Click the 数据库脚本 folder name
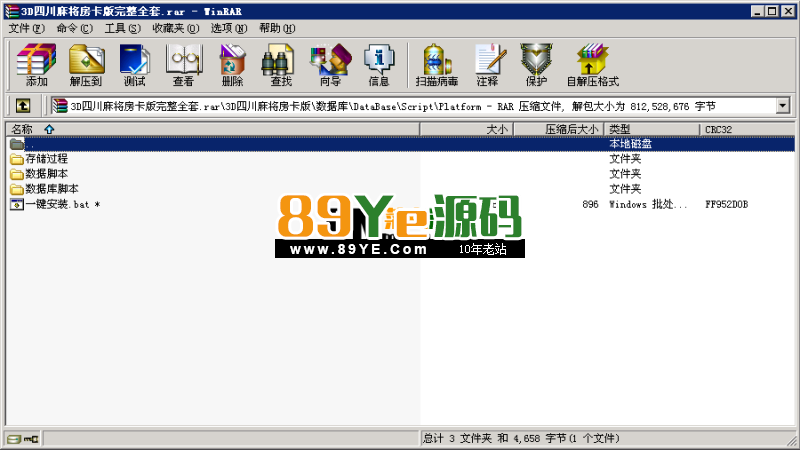800x450 pixels. [52, 189]
